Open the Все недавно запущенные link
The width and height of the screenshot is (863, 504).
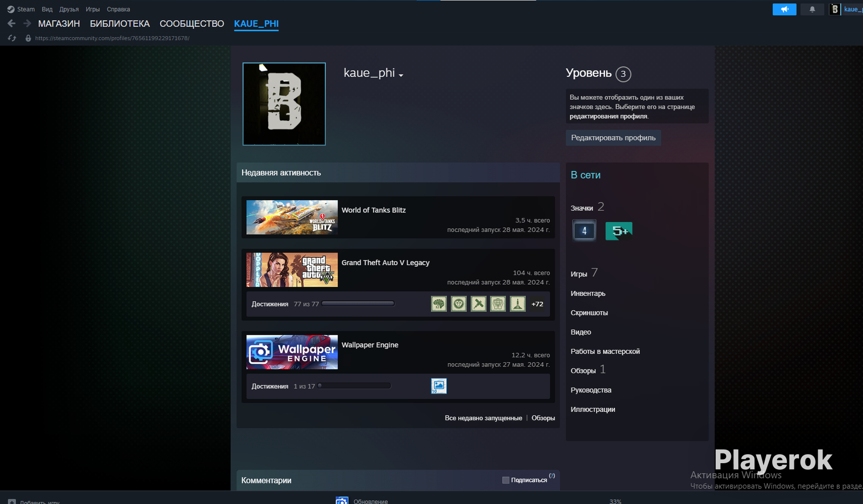[x=483, y=418]
